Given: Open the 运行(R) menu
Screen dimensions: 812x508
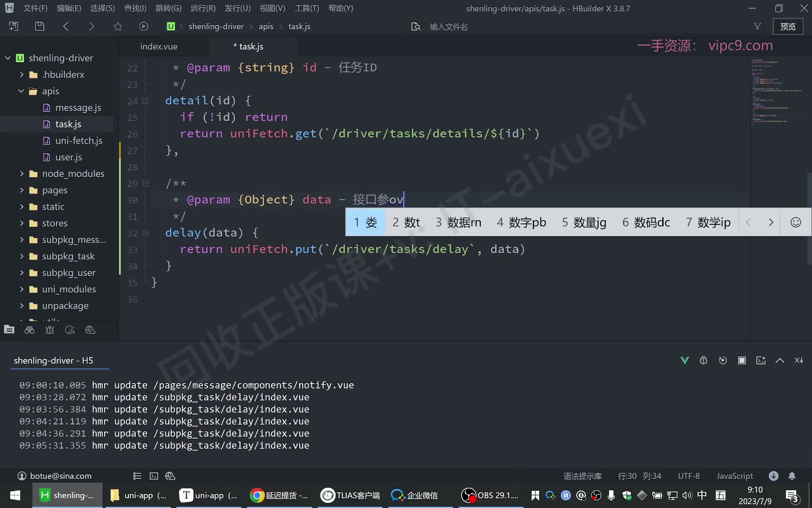Looking at the screenshot, I should 203,8.
